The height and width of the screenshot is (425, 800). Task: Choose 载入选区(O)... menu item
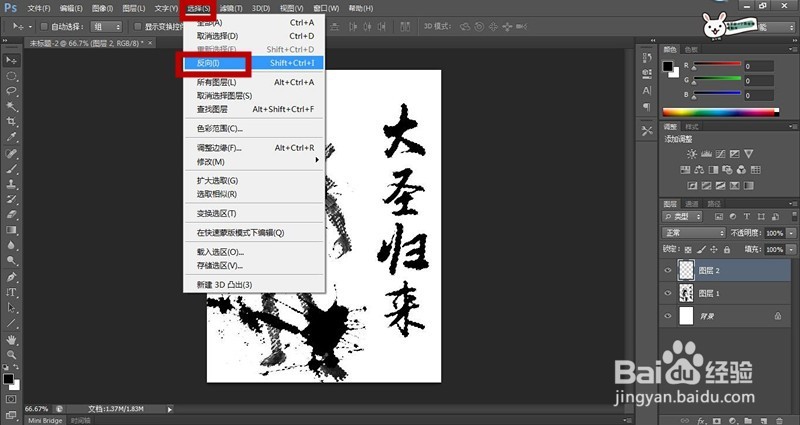pyautogui.click(x=254, y=252)
